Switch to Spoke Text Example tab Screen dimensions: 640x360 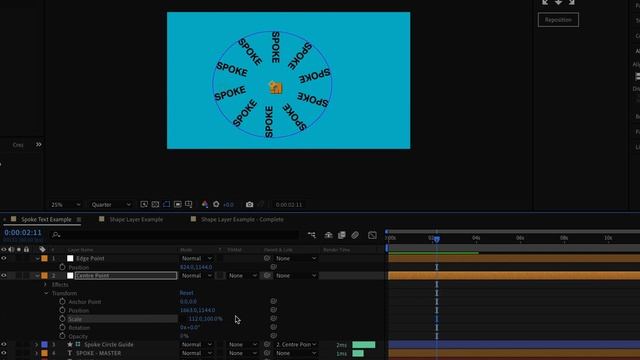(x=46, y=219)
